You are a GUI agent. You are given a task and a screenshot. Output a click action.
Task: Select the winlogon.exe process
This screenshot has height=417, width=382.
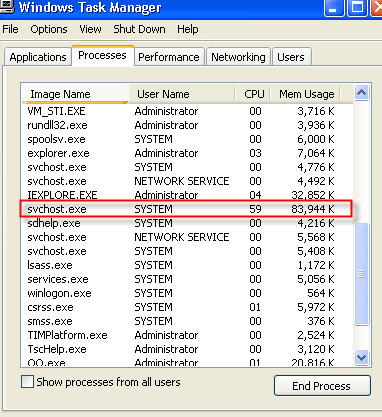pos(187,293)
